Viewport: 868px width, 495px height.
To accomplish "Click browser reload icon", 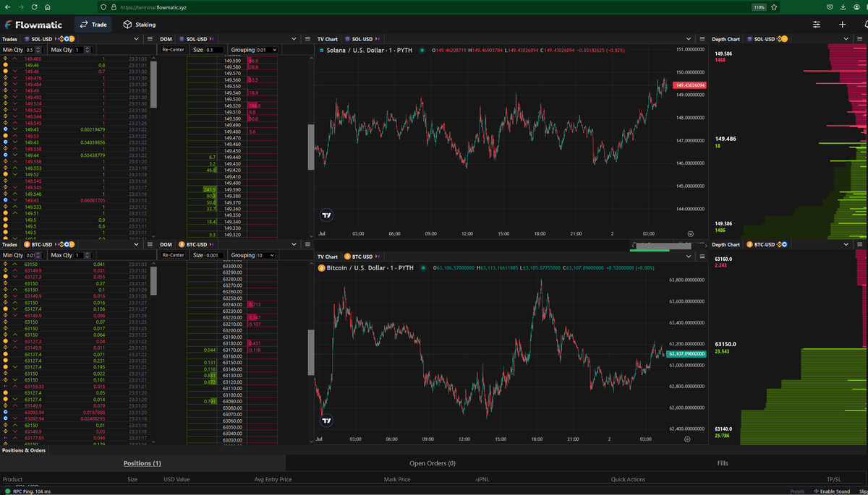I will coord(33,7).
